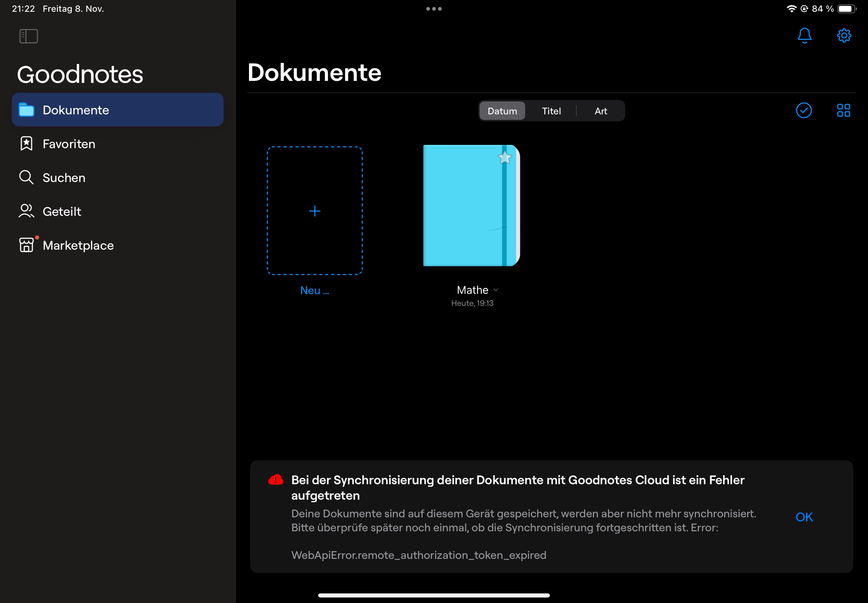This screenshot has height=603, width=868.
Task: Dismiss sync error with OK
Action: 804,517
